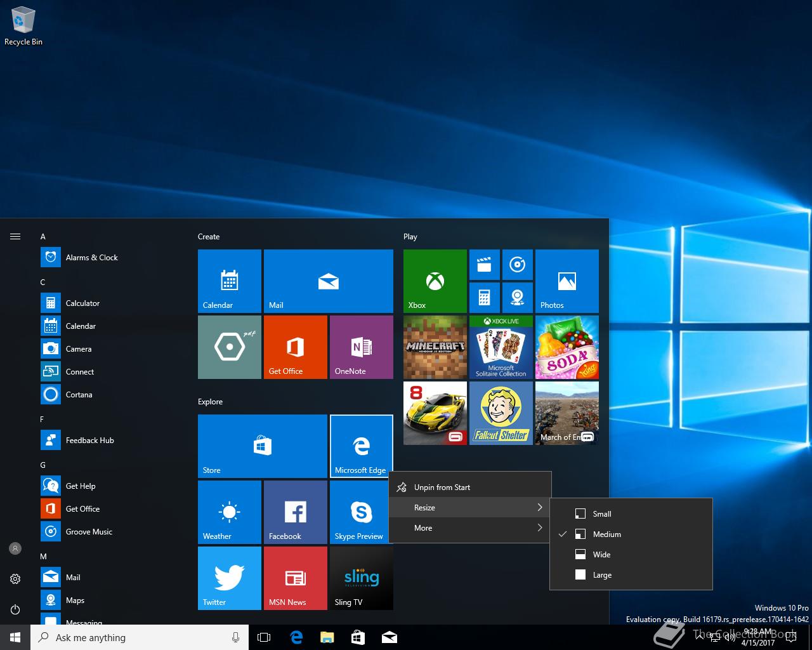Open Edge from the taskbar
The width and height of the screenshot is (812, 650).
tap(296, 637)
